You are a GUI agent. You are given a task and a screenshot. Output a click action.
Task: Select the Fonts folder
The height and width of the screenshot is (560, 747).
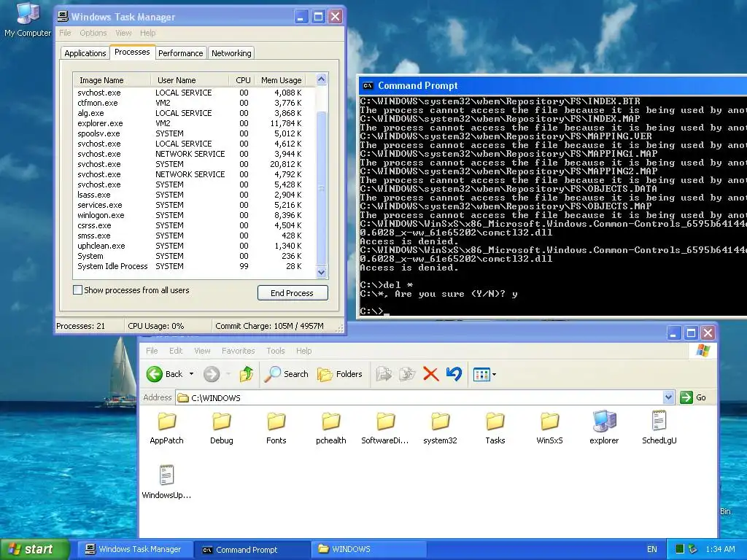coord(276,428)
